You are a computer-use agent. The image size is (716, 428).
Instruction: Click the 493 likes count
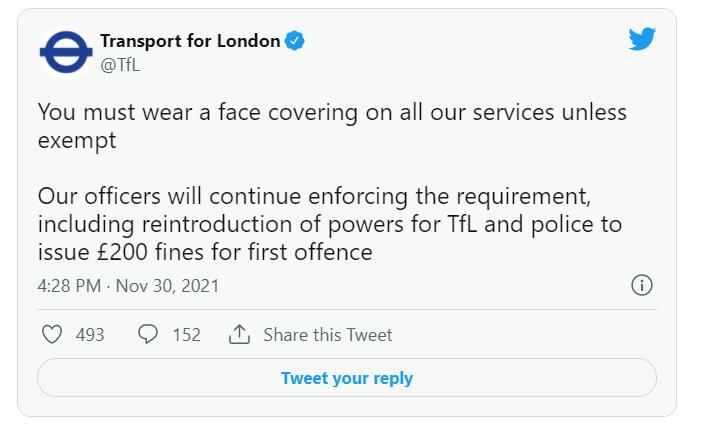pos(90,335)
